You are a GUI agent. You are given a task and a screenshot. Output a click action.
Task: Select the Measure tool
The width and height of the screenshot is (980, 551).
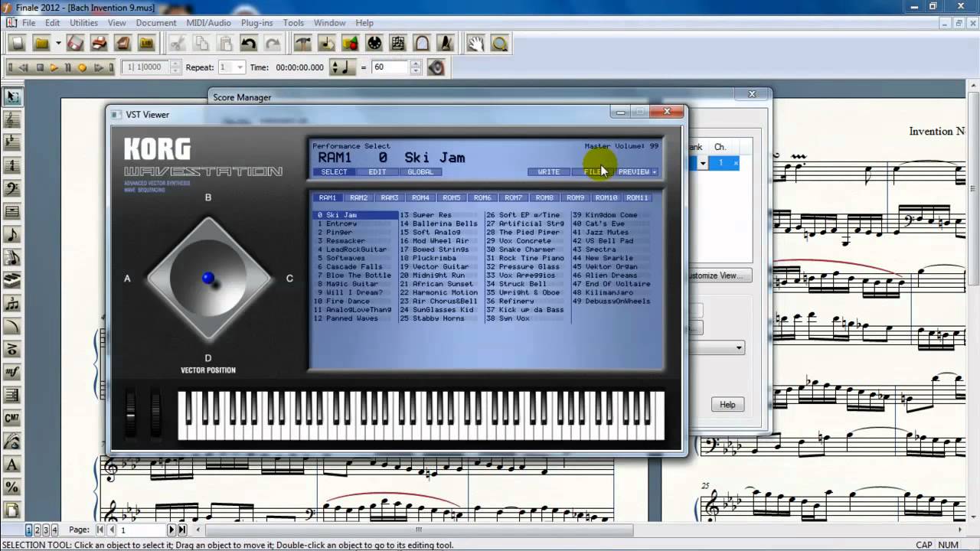12,212
